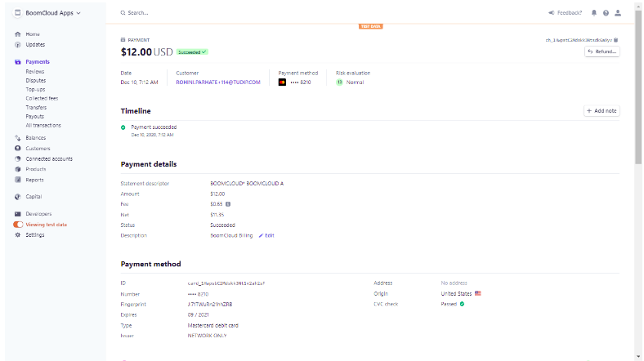
Task: Click the United States flag icon
Action: pyautogui.click(x=477, y=293)
